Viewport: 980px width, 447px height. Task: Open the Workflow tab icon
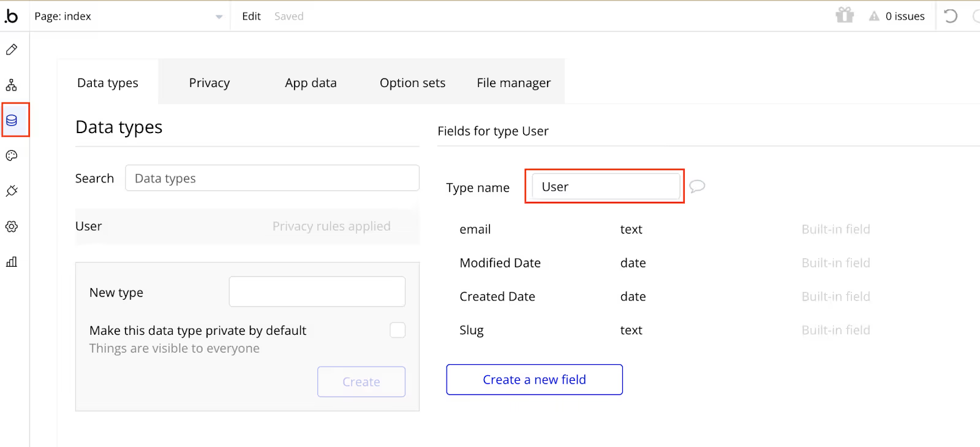coord(12,85)
